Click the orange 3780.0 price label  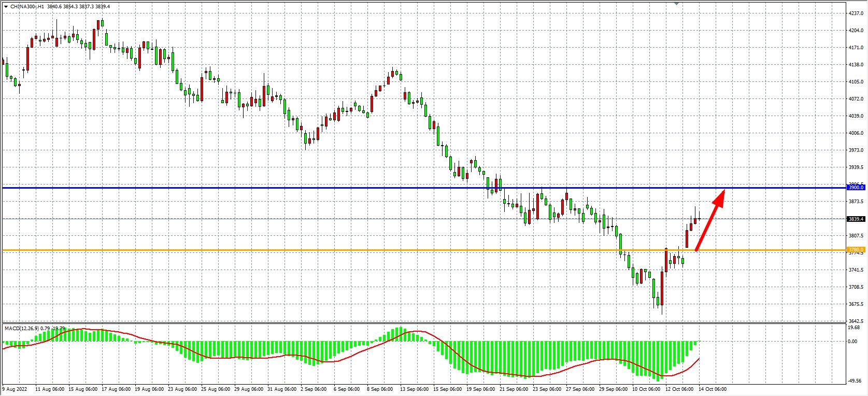tap(856, 250)
